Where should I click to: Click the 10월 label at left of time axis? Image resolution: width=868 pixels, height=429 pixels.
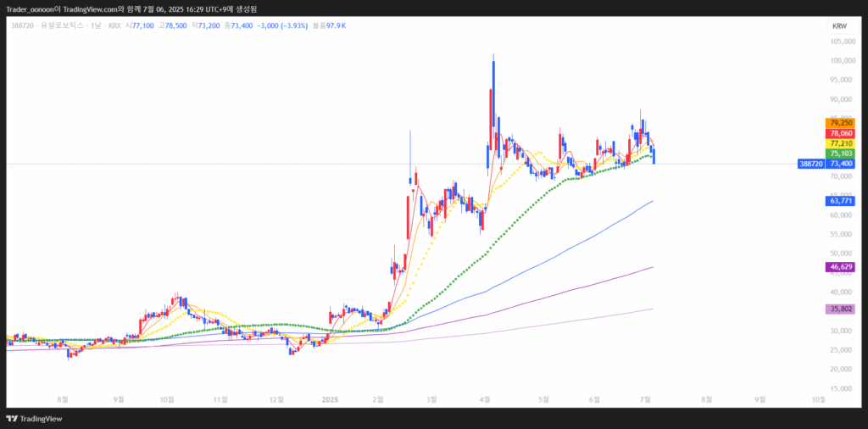[x=167, y=398]
